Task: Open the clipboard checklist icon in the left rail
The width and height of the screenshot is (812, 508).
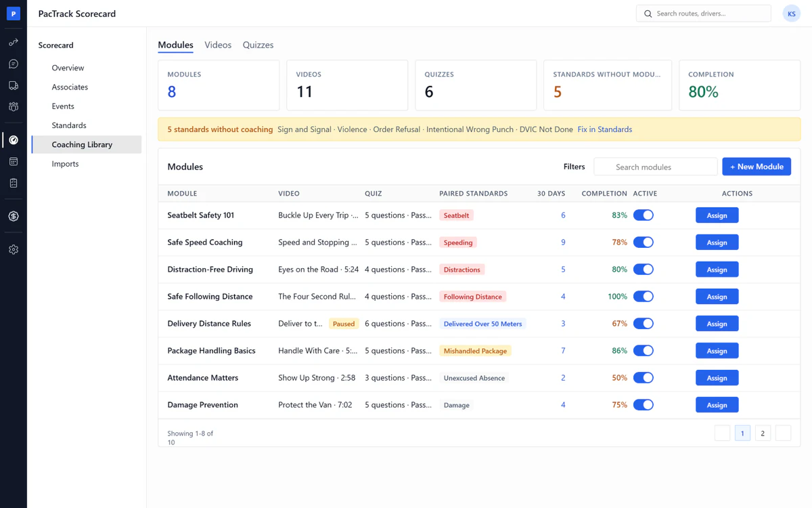Action: point(14,184)
